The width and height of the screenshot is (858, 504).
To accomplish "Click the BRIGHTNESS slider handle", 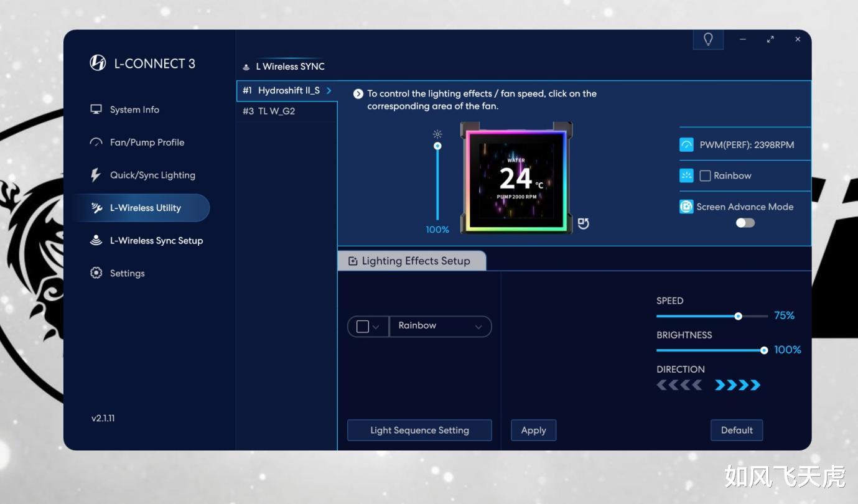I will pyautogui.click(x=764, y=350).
